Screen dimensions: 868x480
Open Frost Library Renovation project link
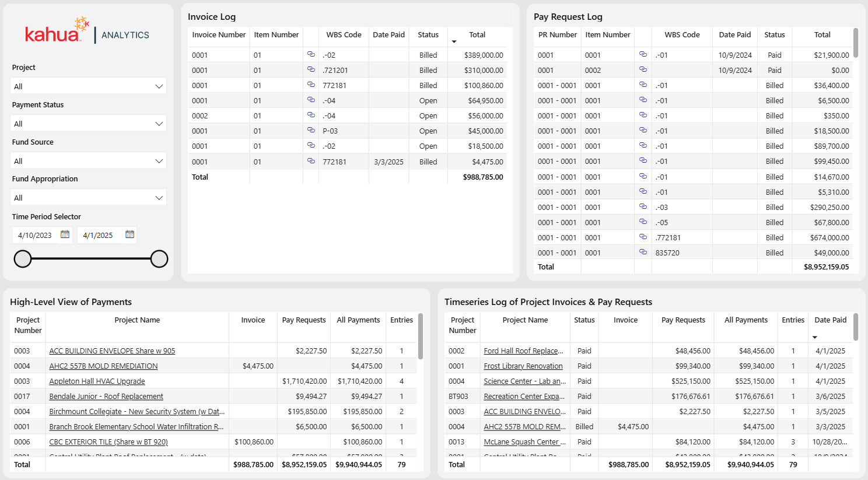click(523, 366)
